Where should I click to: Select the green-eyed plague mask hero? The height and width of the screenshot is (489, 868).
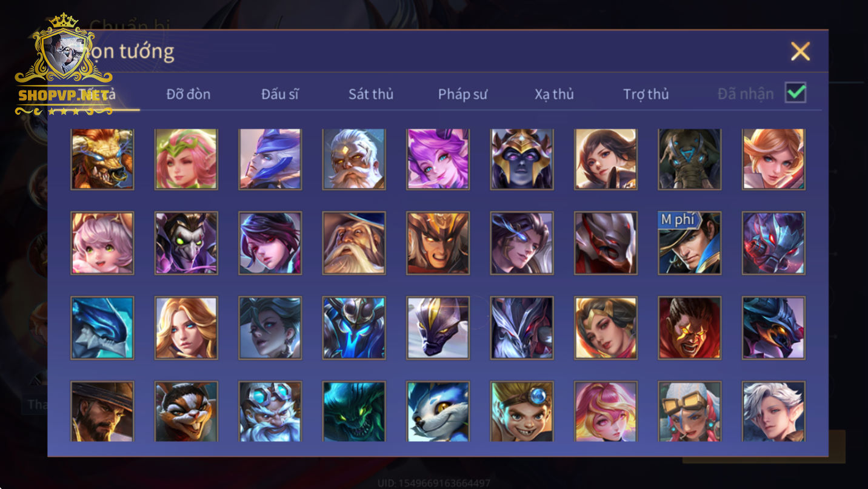186,243
